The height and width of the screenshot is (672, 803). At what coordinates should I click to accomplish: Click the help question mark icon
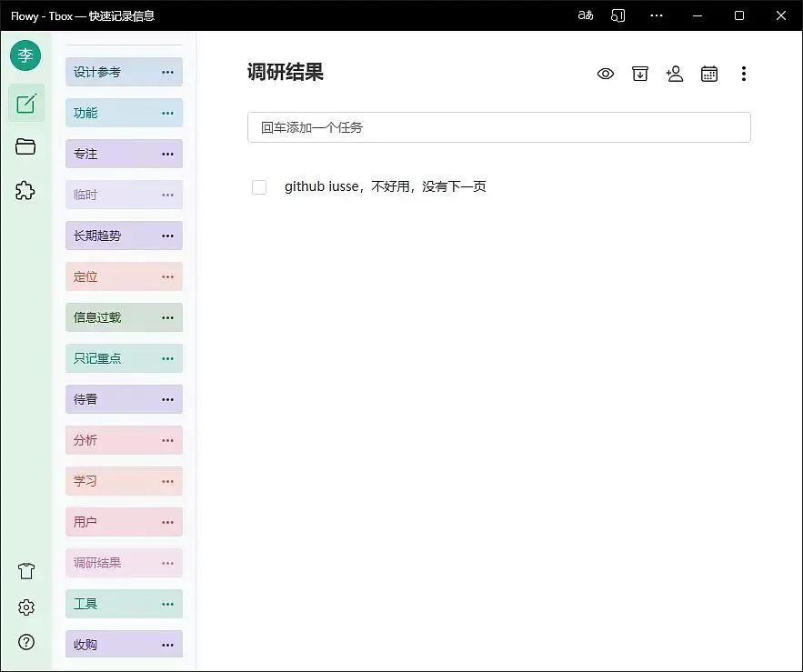[x=25, y=643]
